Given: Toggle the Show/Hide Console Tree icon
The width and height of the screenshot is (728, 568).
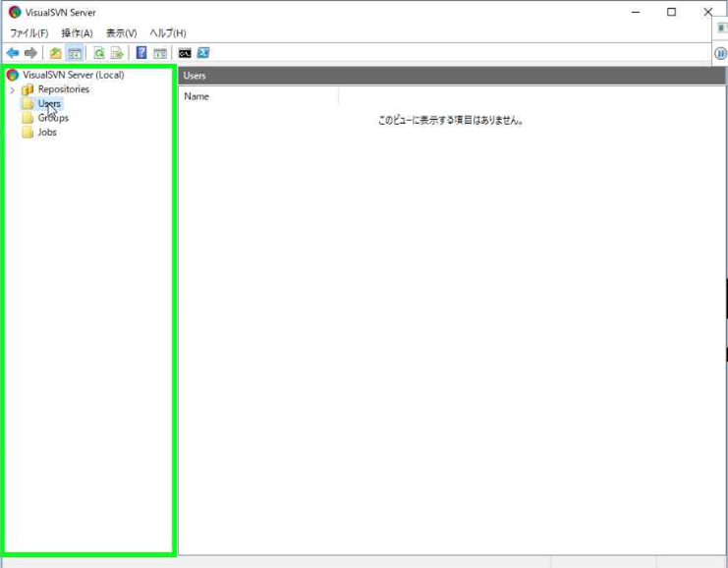Looking at the screenshot, I should point(75,53).
